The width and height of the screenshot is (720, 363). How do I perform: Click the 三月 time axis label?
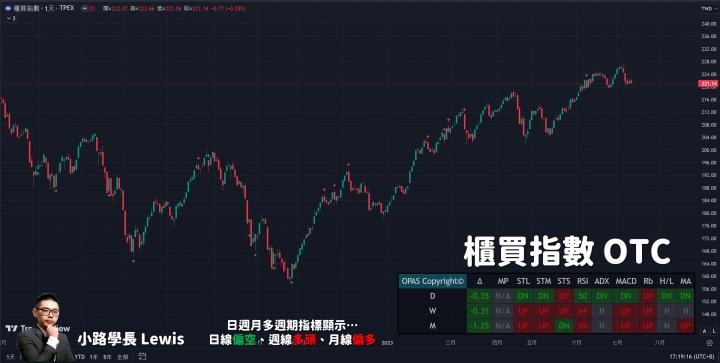coord(450,343)
